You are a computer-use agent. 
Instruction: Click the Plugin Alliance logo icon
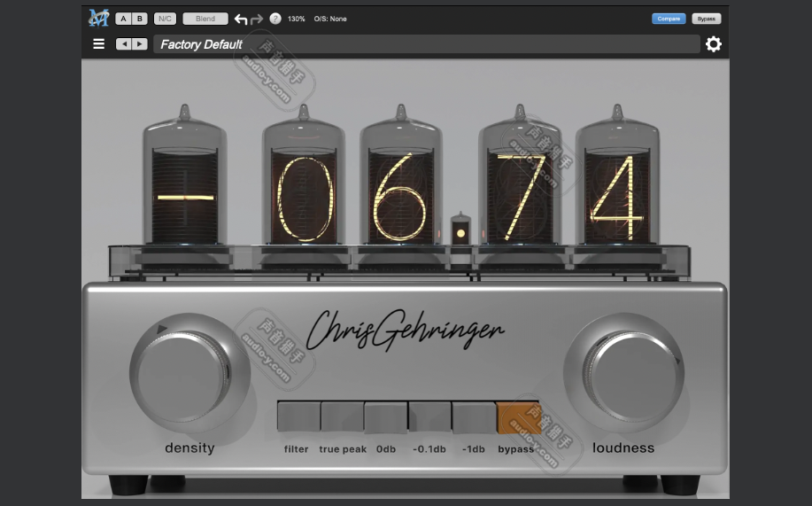(98, 18)
